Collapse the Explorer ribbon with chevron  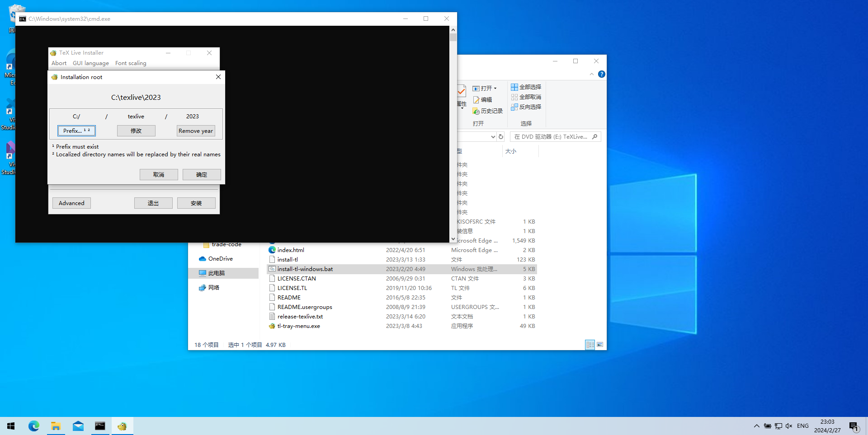click(x=591, y=74)
